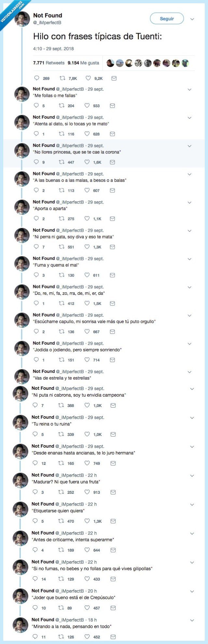208x644 pixels.
Task: Open the chevron menu beside Seguir
Action: point(192,19)
